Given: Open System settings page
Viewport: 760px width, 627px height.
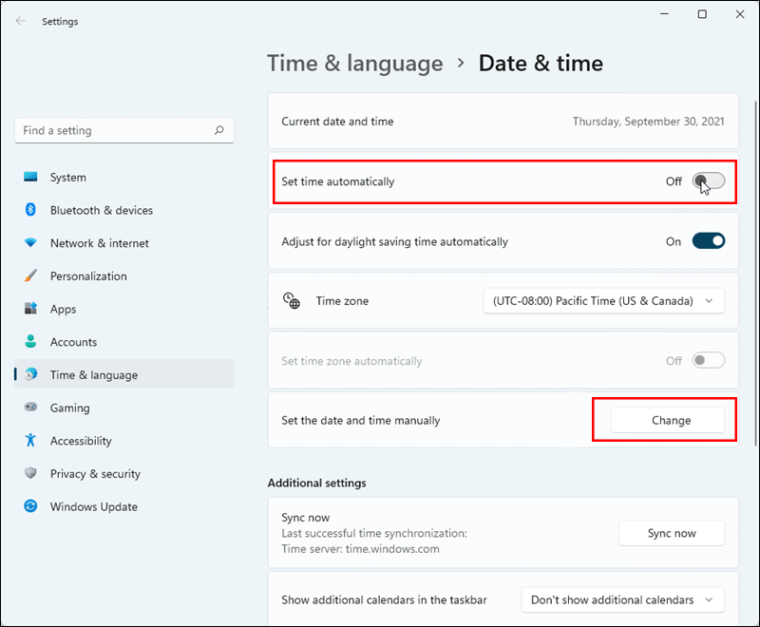Looking at the screenshot, I should click(124, 177).
